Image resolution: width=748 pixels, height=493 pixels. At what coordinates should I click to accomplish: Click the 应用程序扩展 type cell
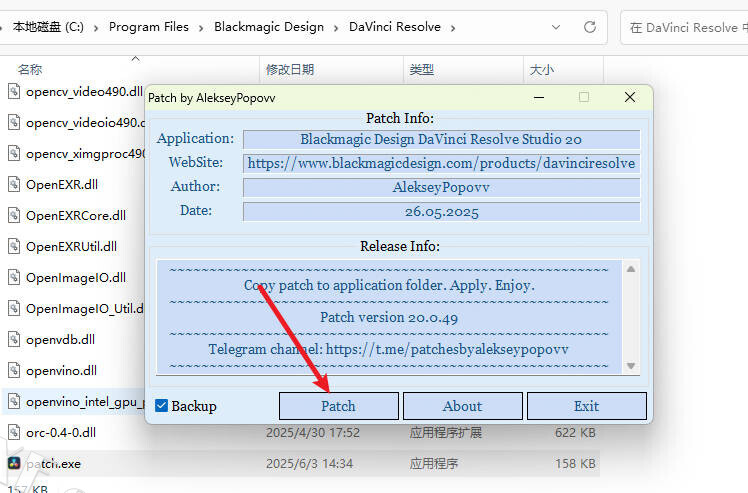pyautogui.click(x=446, y=433)
